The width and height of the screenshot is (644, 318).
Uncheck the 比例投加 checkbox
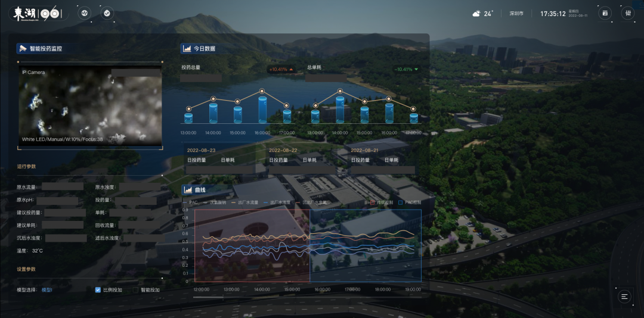click(98, 290)
